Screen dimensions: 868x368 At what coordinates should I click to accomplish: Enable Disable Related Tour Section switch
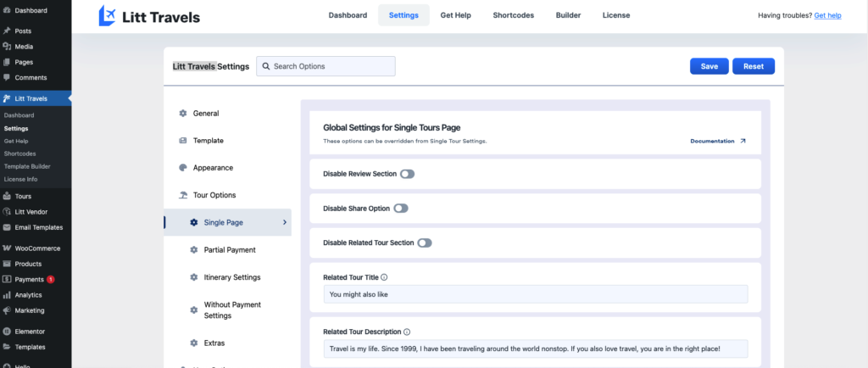click(x=424, y=243)
